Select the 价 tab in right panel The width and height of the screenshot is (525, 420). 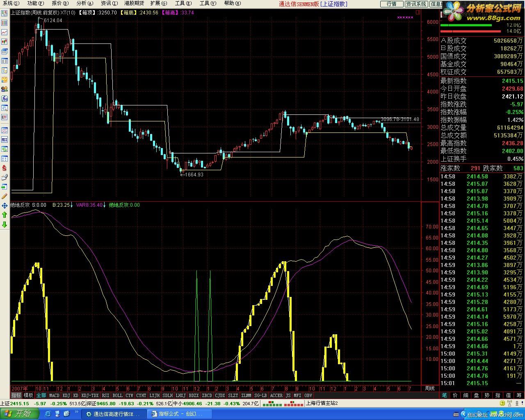click(x=455, y=395)
